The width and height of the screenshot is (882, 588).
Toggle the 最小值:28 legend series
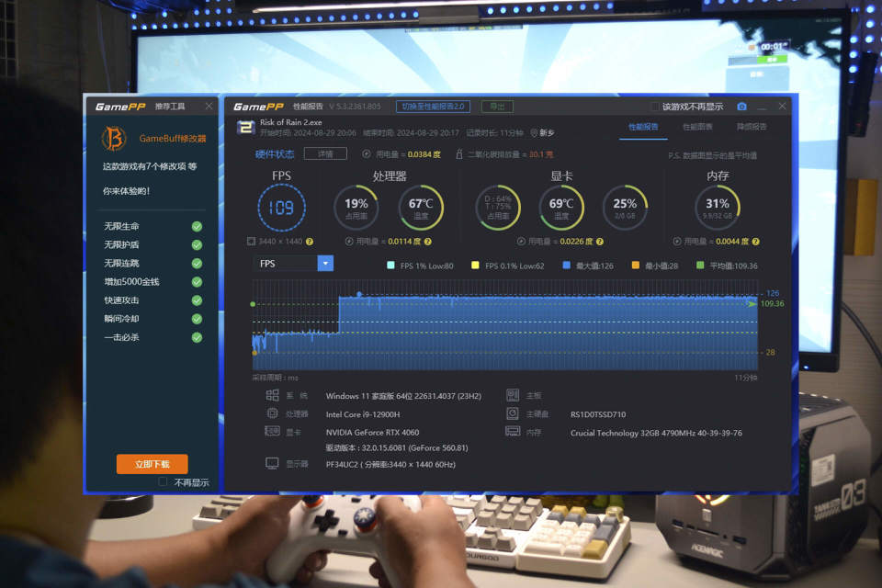655,266
